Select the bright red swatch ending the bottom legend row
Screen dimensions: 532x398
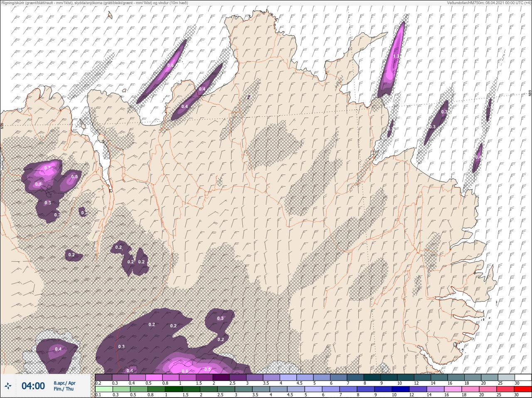[x=522, y=389]
